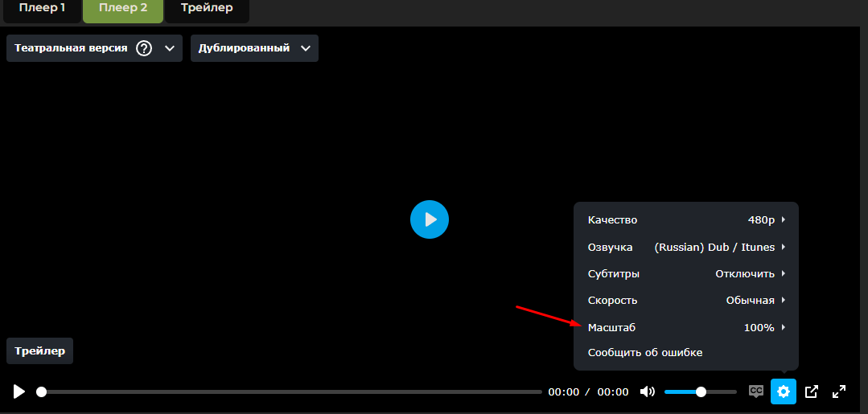The width and height of the screenshot is (868, 414).
Task: Open the Дублированный dropdown
Action: 255,48
